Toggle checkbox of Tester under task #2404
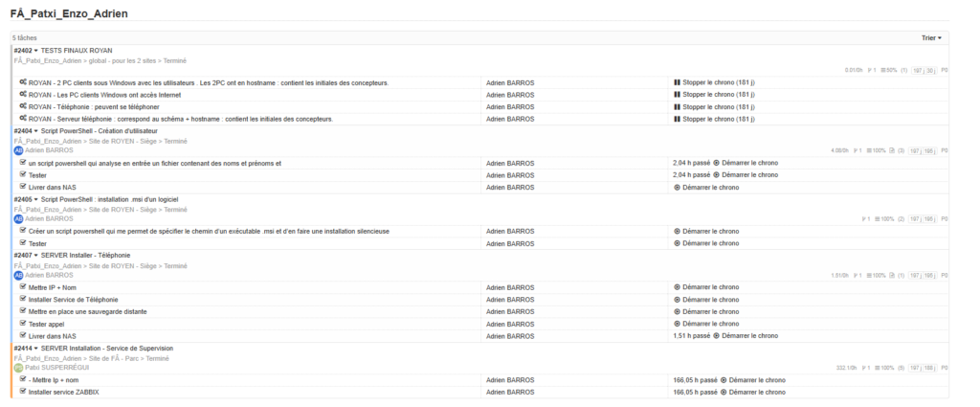The image size is (980, 407). [x=23, y=175]
